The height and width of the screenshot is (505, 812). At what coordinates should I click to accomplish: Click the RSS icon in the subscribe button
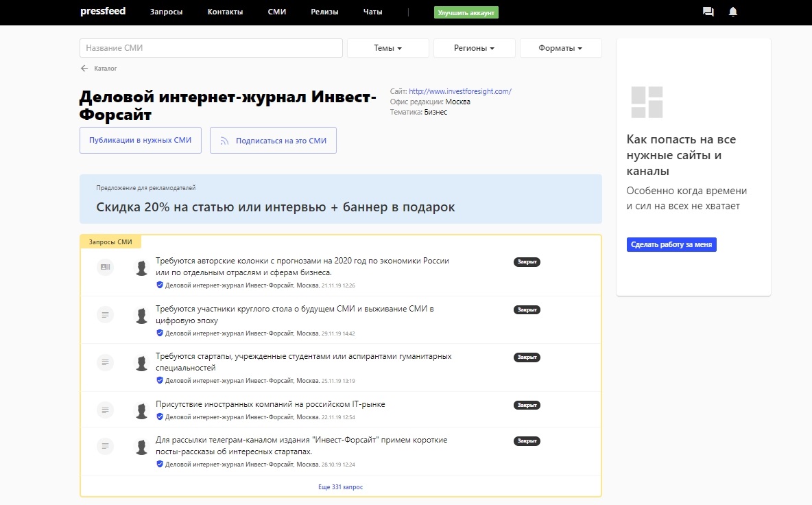point(224,141)
